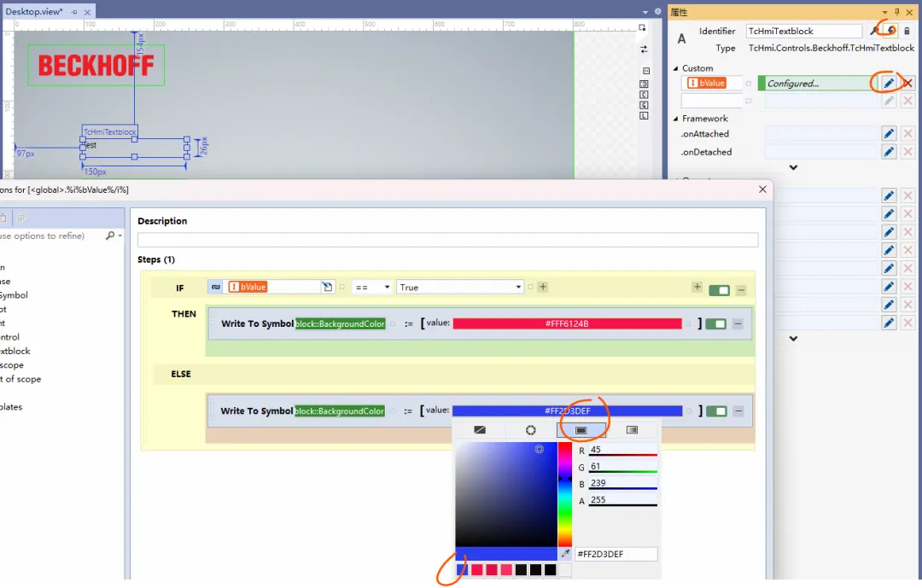
Task: Expand the lower chevron in properties panel
Action: click(793, 339)
